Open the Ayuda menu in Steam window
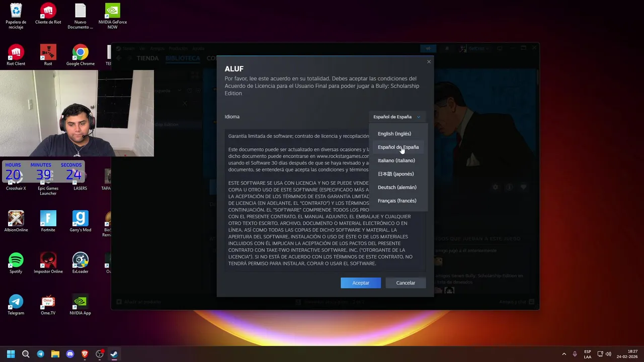Screen dimensions: 644x362 point(198,49)
